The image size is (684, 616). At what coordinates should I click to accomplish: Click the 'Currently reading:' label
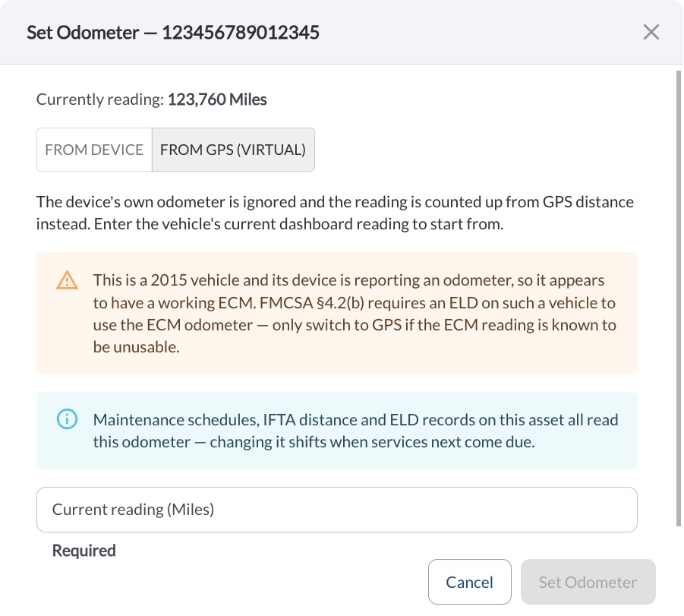pos(100,100)
